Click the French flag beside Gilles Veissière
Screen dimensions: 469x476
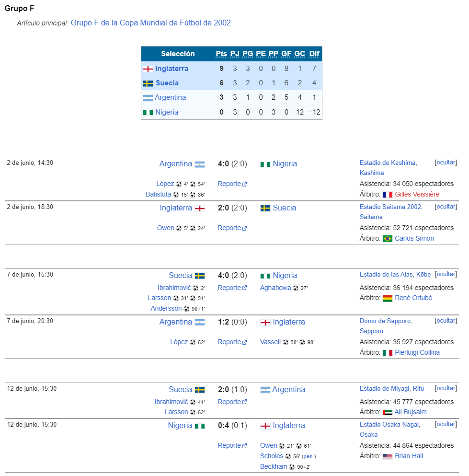tap(388, 195)
